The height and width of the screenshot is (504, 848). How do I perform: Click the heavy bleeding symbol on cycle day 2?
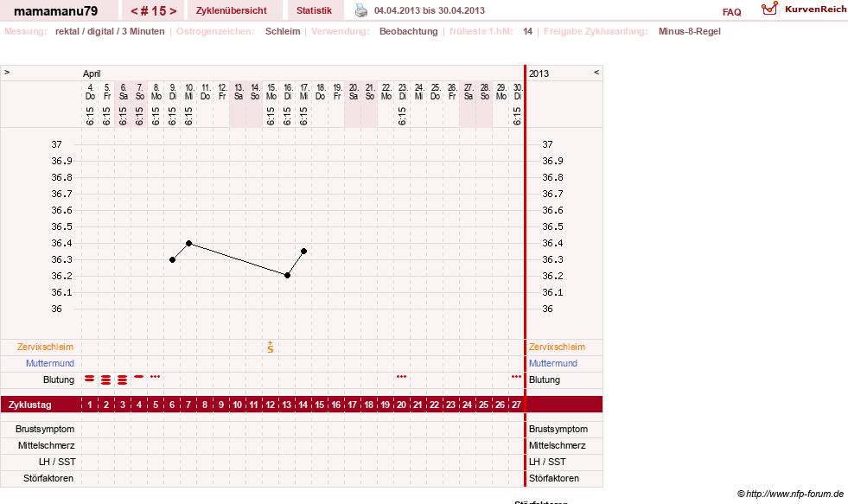(x=106, y=380)
